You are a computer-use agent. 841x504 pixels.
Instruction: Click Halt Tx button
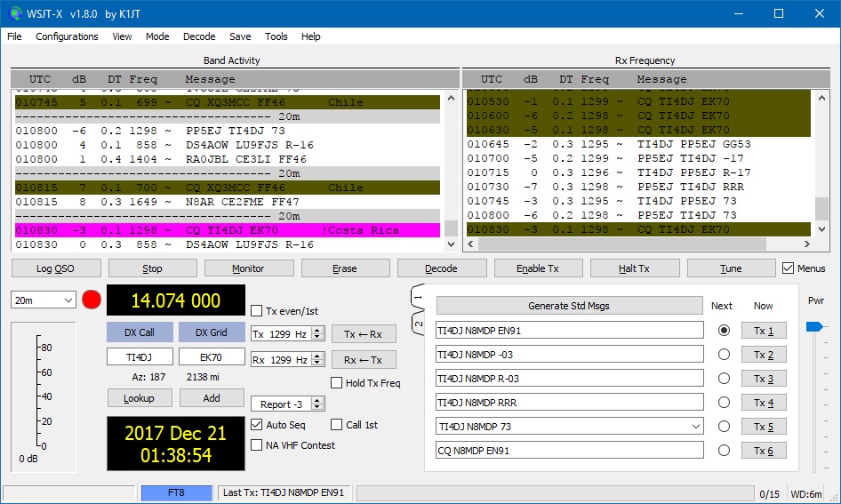point(635,268)
